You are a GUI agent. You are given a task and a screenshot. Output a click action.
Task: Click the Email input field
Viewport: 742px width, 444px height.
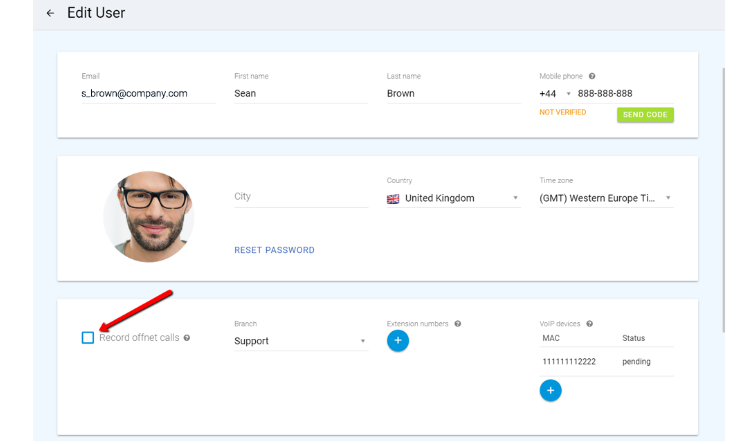point(147,93)
